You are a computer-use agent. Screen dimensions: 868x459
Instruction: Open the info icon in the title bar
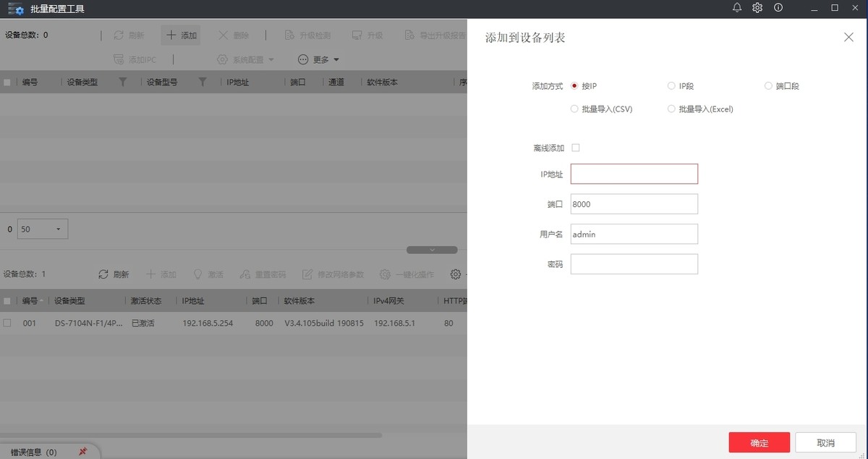(x=777, y=9)
